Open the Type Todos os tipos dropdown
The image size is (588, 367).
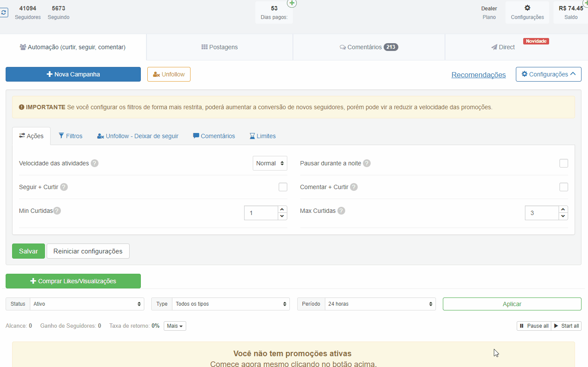click(x=231, y=304)
